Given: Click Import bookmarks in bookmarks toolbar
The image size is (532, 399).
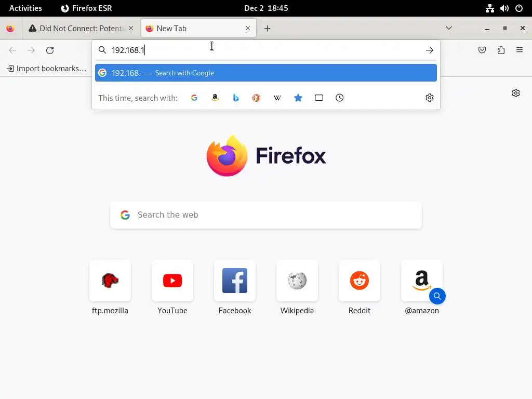Looking at the screenshot, I should coord(46,69).
